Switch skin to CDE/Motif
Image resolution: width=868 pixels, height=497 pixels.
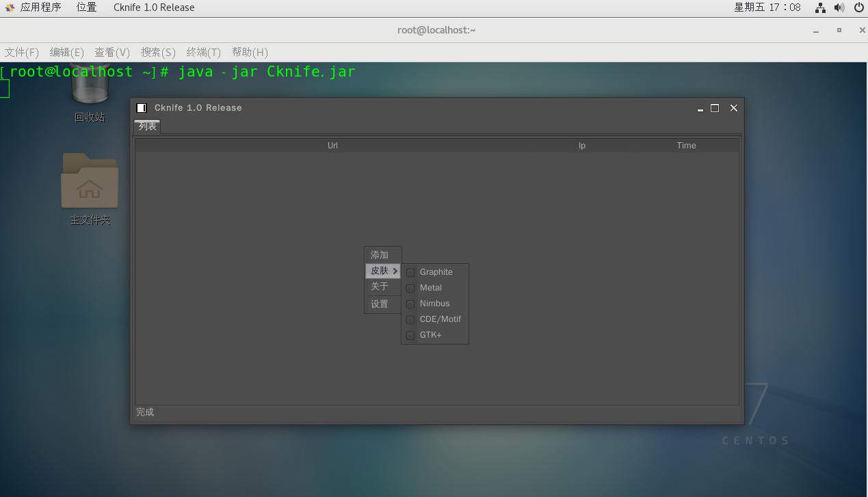pyautogui.click(x=410, y=319)
